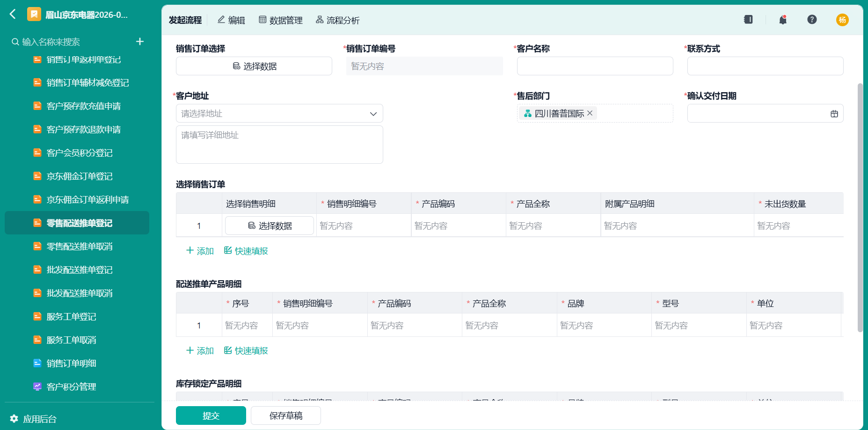The image size is (868, 430).
Task: Click the form icon beside 销售订单辅材减免登记
Action: pyautogui.click(x=37, y=82)
